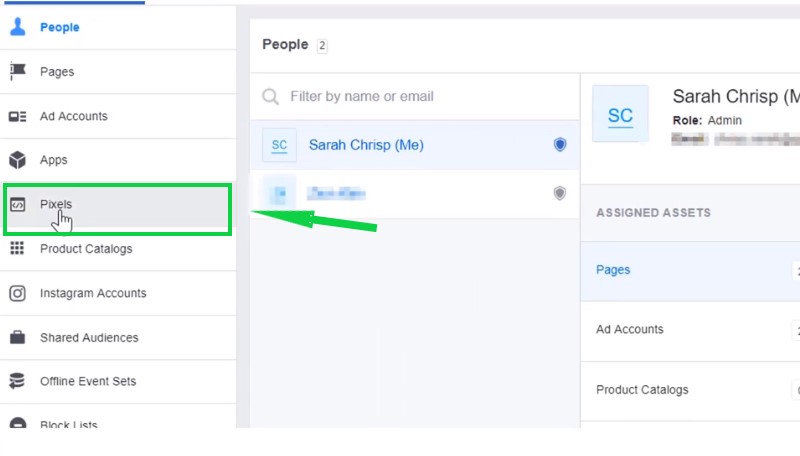Select Apps in the sidebar
This screenshot has height=456, width=800.
[x=118, y=160]
